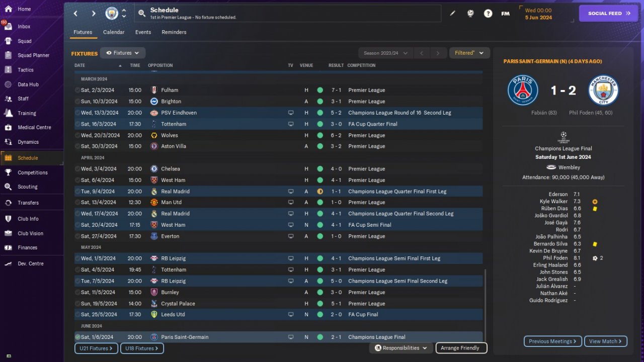The width and height of the screenshot is (644, 362).
Task: Click Phil Foden in the lineup list
Action: click(x=555, y=258)
